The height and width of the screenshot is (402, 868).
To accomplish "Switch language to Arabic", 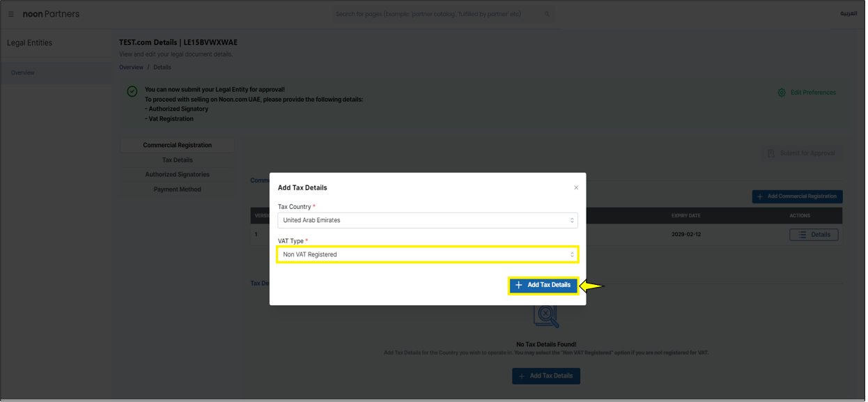I will pos(848,14).
